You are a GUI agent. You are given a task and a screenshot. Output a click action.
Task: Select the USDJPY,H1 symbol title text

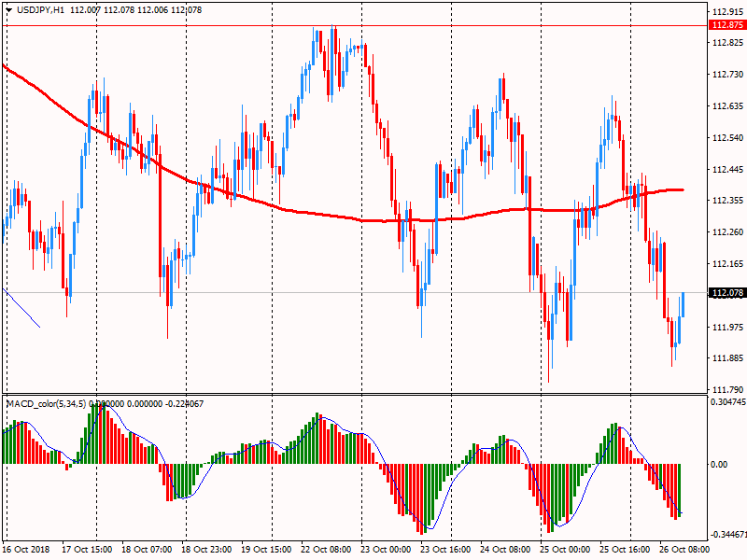pyautogui.click(x=40, y=10)
